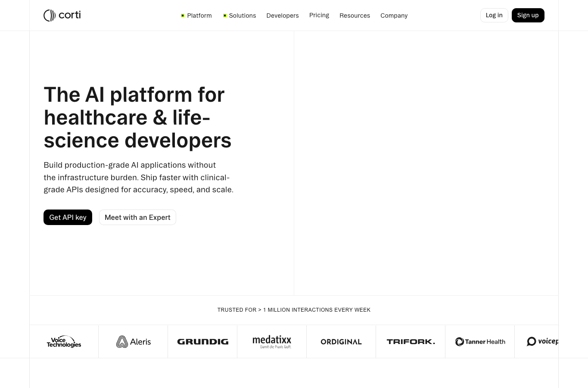Click the Trifork logo
This screenshot has height=388, width=588.
tap(411, 341)
